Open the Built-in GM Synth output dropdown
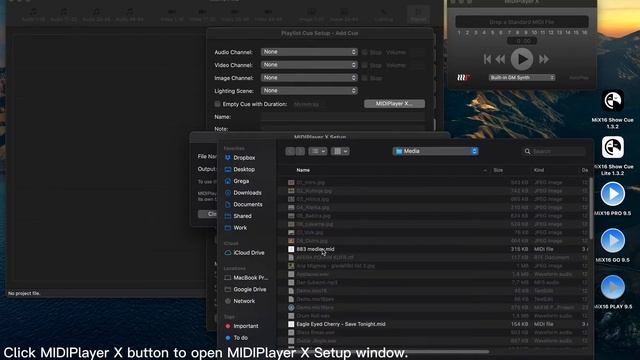The image size is (640, 360). click(x=522, y=78)
